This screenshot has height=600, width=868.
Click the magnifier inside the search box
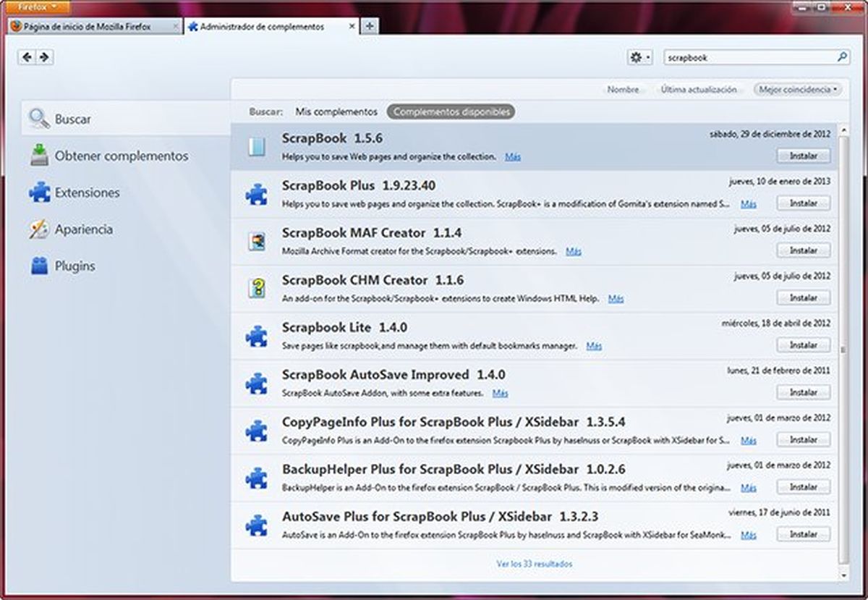(x=841, y=56)
